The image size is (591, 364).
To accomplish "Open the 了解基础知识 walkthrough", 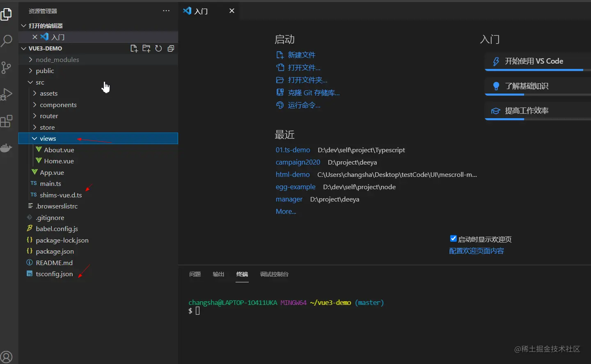I will (x=538, y=86).
